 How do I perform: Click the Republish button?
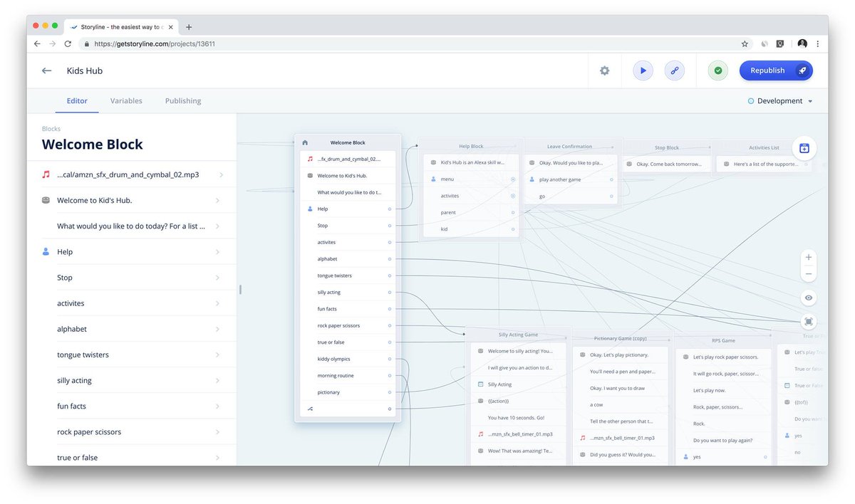(767, 70)
